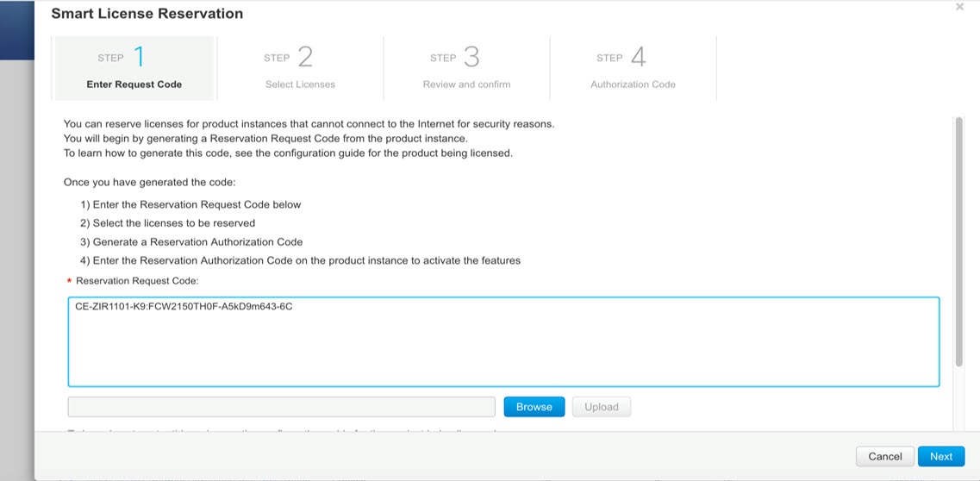The image size is (980, 481).
Task: Close the Smart License Reservation dialog
Action: pos(959,7)
